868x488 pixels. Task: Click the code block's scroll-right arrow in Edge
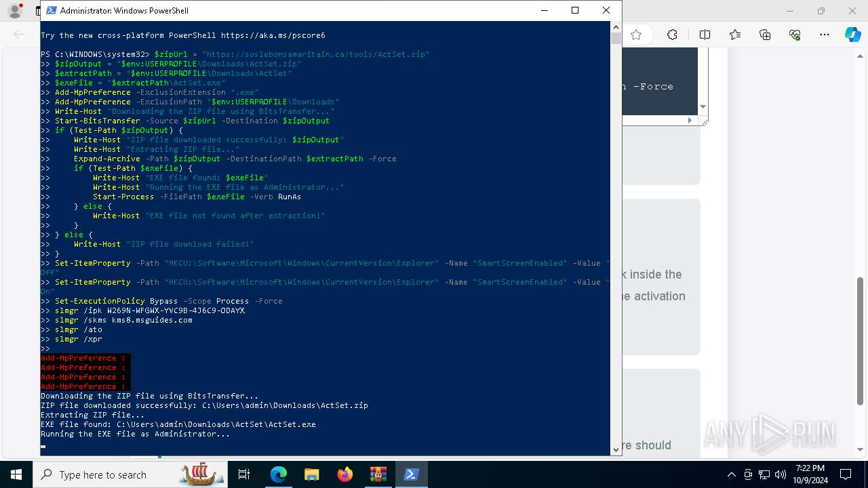[x=690, y=120]
